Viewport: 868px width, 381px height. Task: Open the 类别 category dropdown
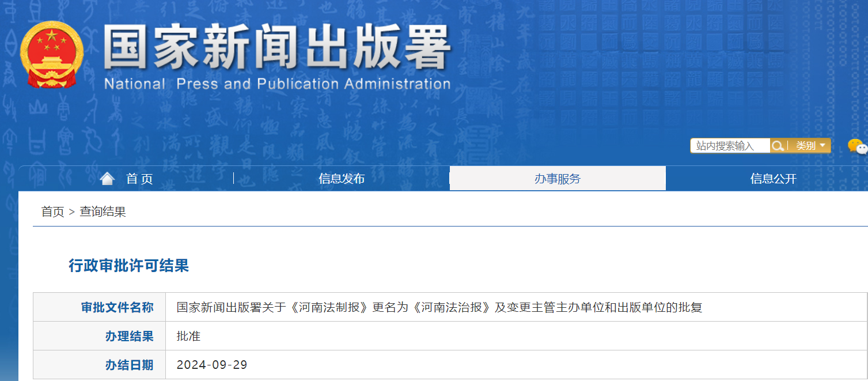point(810,146)
